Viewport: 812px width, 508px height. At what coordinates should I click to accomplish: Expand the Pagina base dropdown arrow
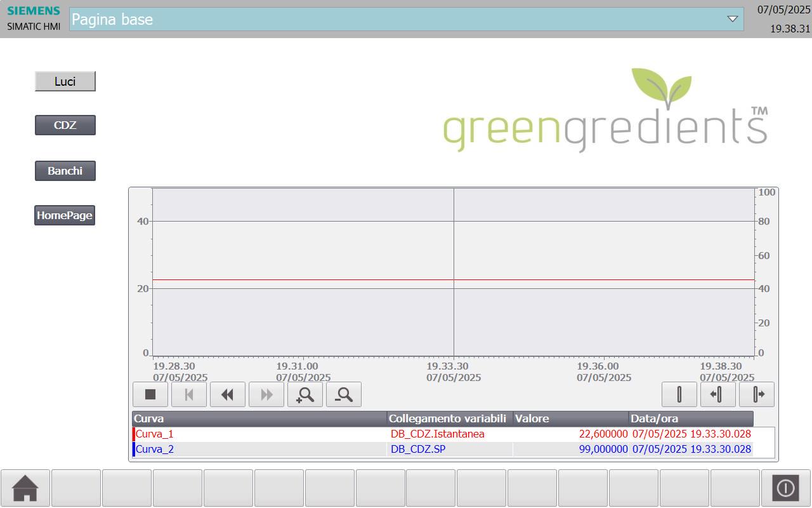[x=733, y=19]
